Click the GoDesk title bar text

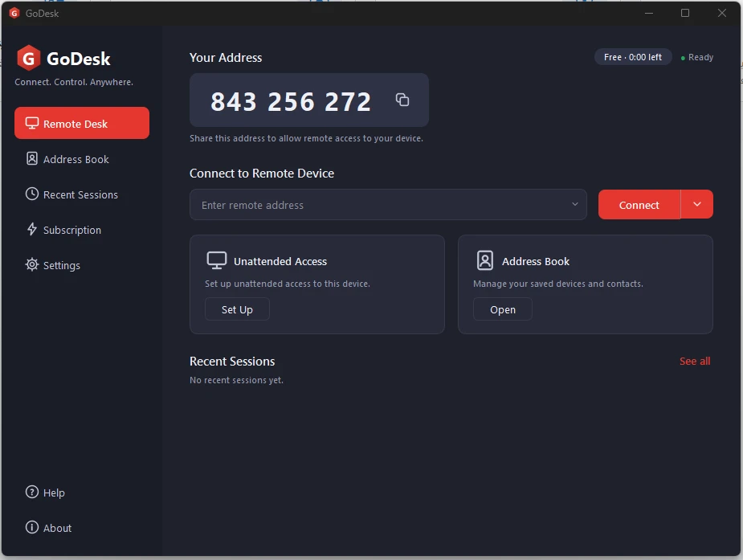[x=43, y=14]
